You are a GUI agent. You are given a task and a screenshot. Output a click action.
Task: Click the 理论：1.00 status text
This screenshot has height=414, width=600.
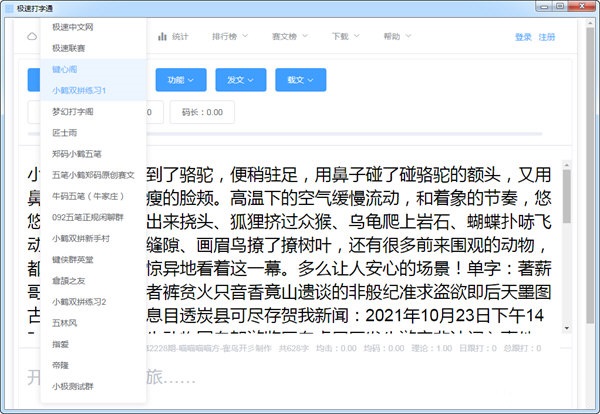[432, 348]
